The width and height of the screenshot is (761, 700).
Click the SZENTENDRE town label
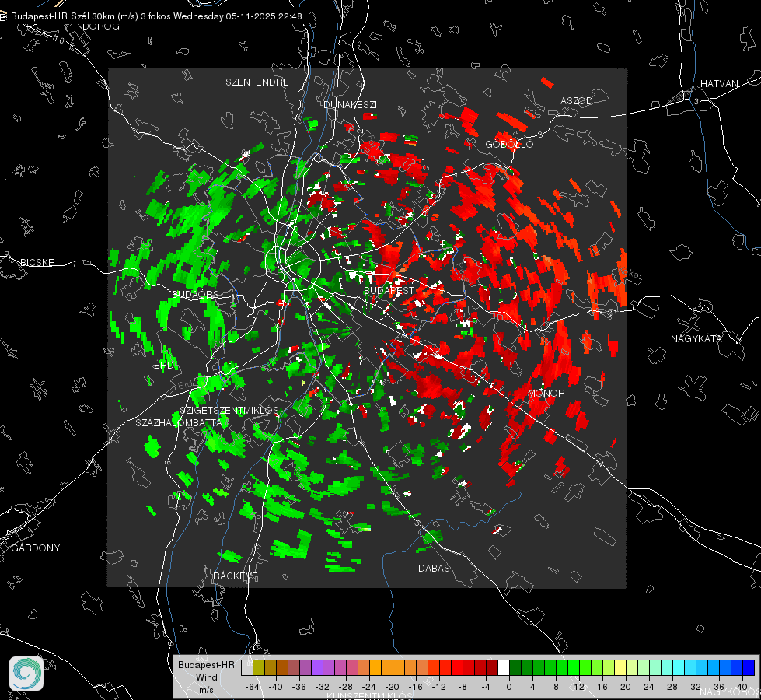(257, 82)
